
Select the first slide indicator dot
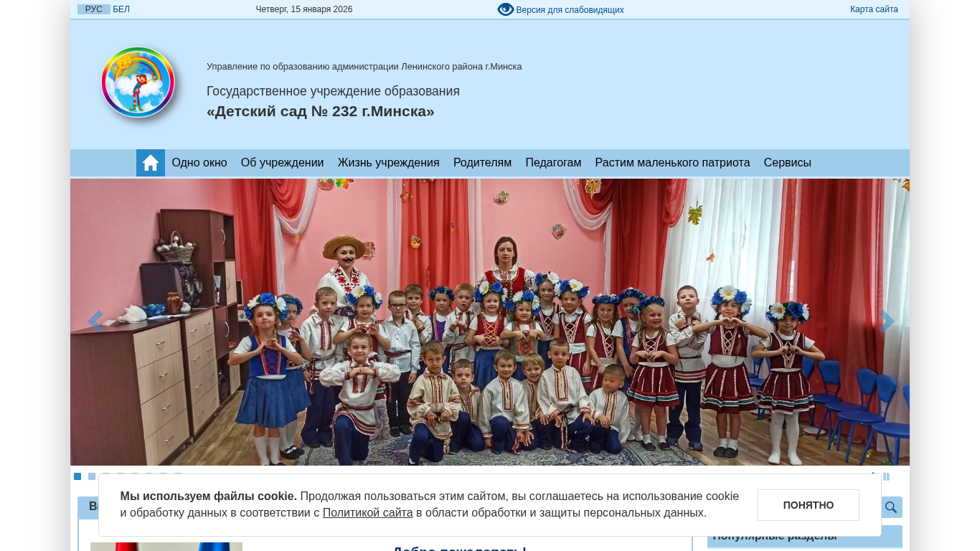point(77,476)
